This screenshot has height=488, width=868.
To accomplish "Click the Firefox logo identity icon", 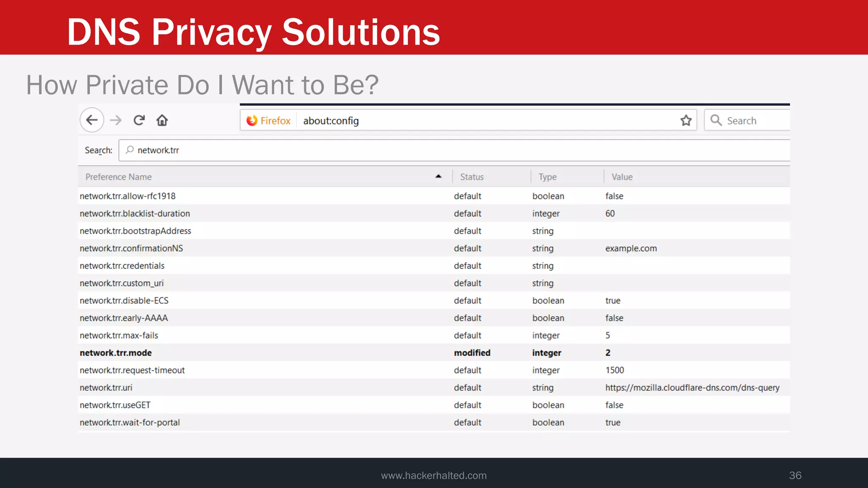I will coord(252,121).
